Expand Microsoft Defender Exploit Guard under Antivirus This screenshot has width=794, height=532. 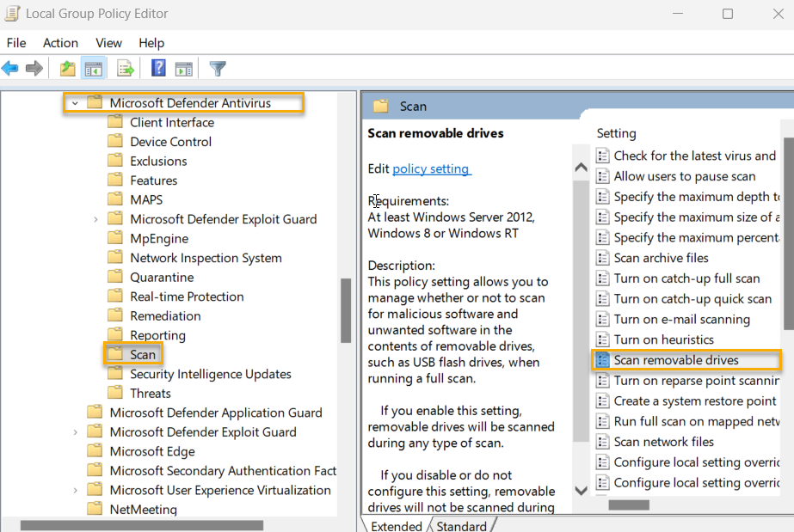point(95,219)
